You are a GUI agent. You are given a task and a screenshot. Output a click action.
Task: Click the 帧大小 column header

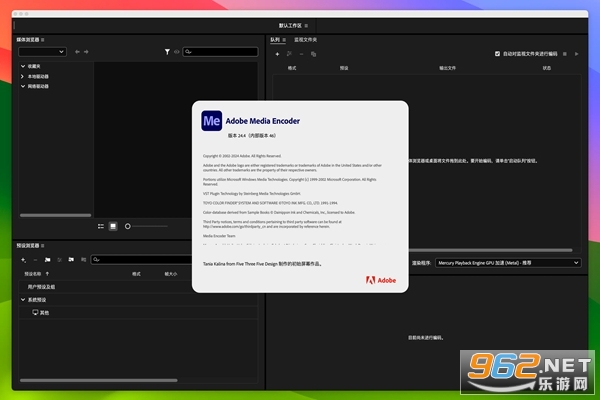[171, 274]
